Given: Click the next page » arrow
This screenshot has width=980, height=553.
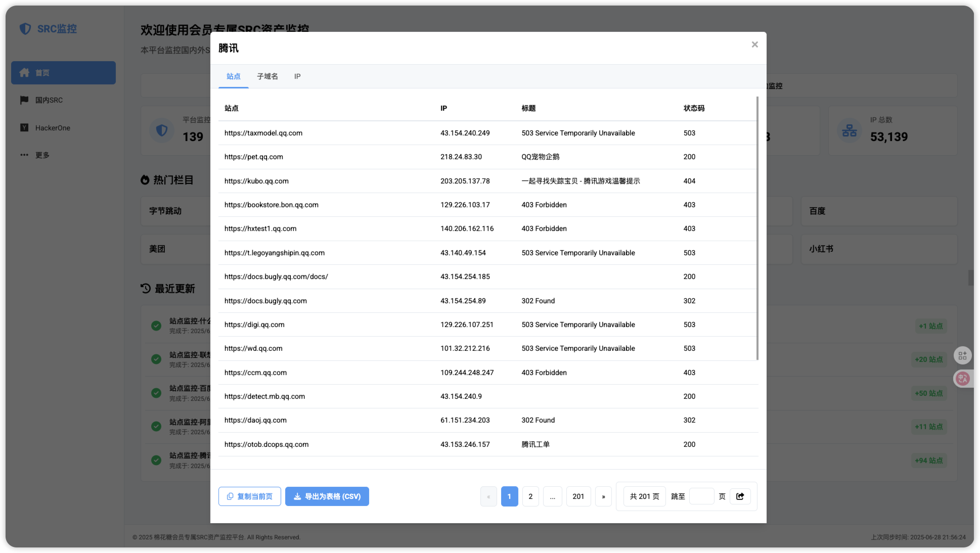Looking at the screenshot, I should [x=603, y=496].
